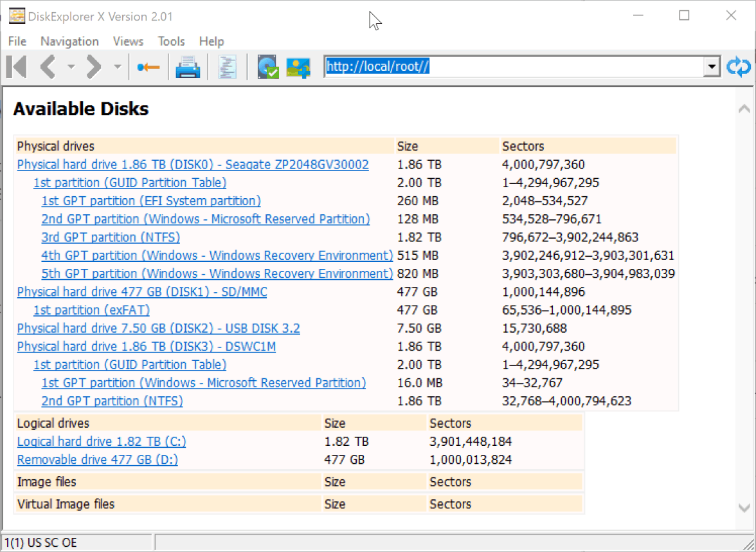Screen dimensions: 756x552
Task: Open the Back history dropdown arrow
Action: pyautogui.click(x=71, y=67)
